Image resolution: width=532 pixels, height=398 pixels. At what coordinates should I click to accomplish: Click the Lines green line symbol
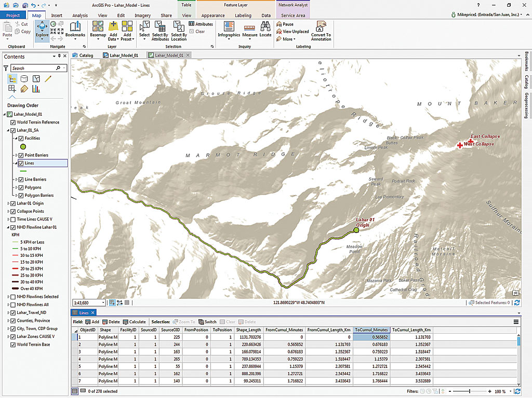[23, 171]
